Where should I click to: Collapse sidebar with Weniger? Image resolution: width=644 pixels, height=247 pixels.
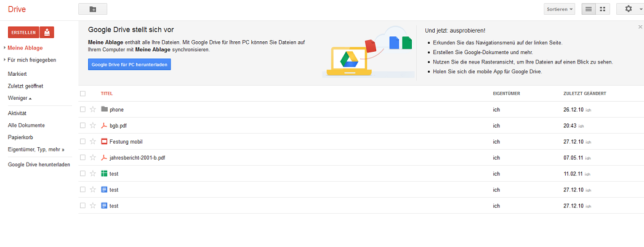[x=20, y=98]
